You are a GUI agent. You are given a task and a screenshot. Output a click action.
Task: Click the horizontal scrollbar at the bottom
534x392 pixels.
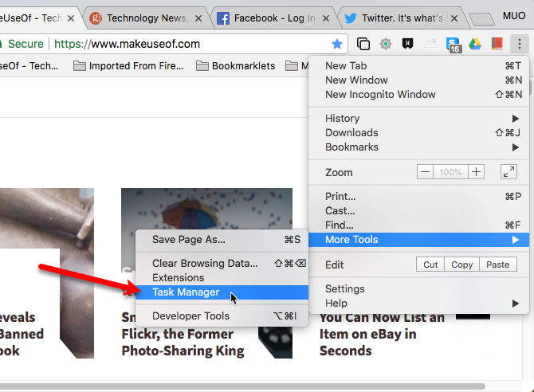(x=241, y=386)
